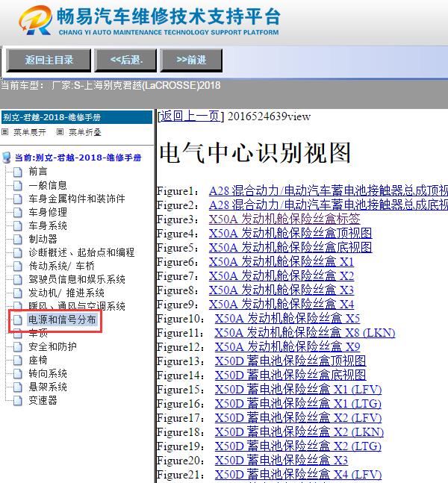Click the root manual icon beside 当前:别克-君越
Viewport: 448px width, 483px height.
7,158
